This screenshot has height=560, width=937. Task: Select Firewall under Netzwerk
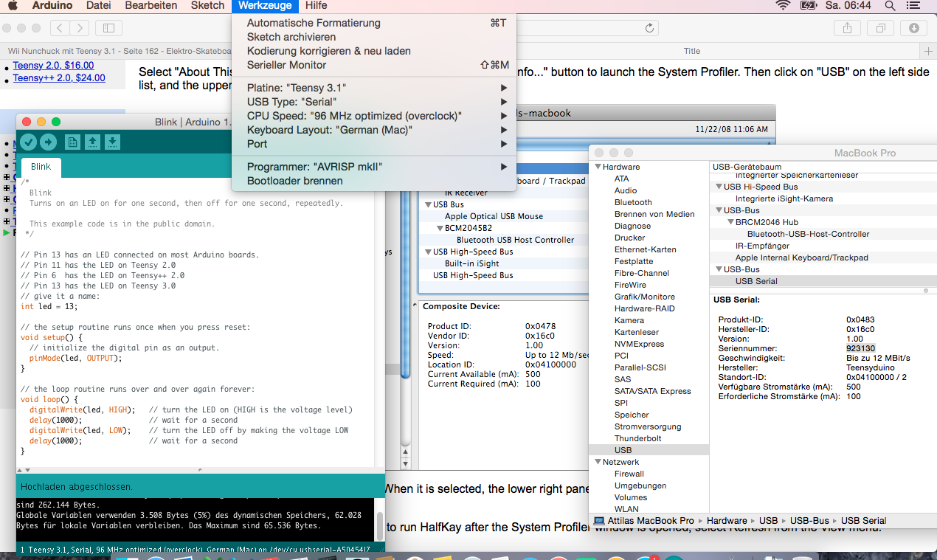click(x=629, y=474)
